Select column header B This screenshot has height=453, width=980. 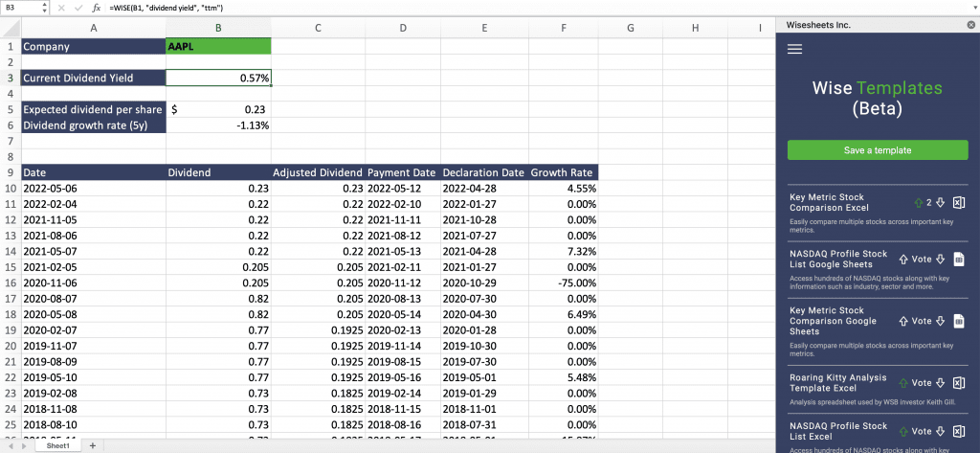pyautogui.click(x=218, y=28)
